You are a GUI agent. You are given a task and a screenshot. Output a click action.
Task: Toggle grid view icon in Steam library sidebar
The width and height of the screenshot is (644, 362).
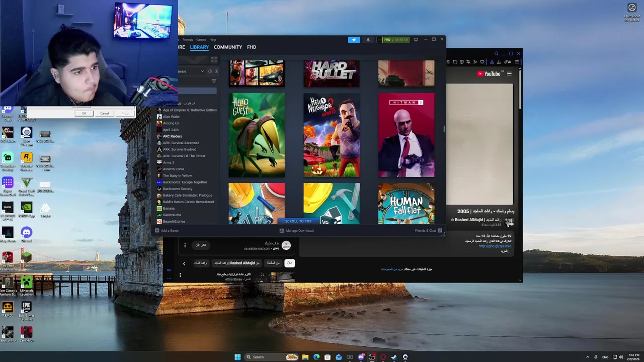click(x=214, y=60)
